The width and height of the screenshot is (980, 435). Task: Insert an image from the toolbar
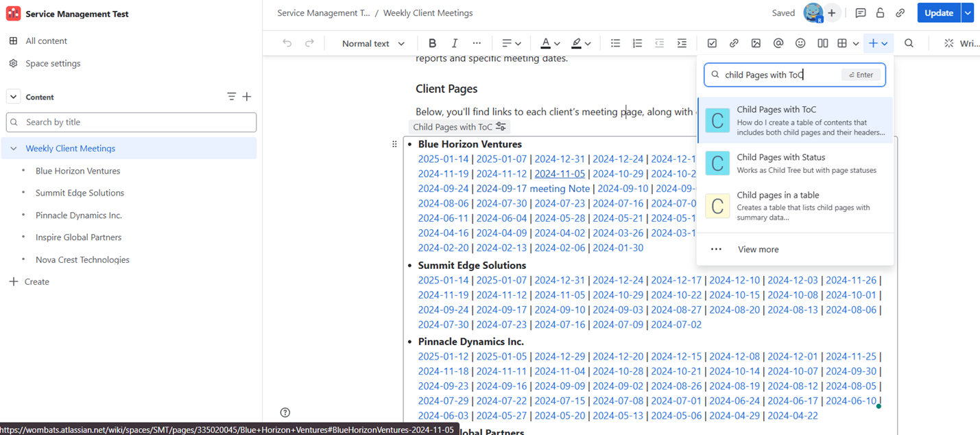[x=756, y=43]
